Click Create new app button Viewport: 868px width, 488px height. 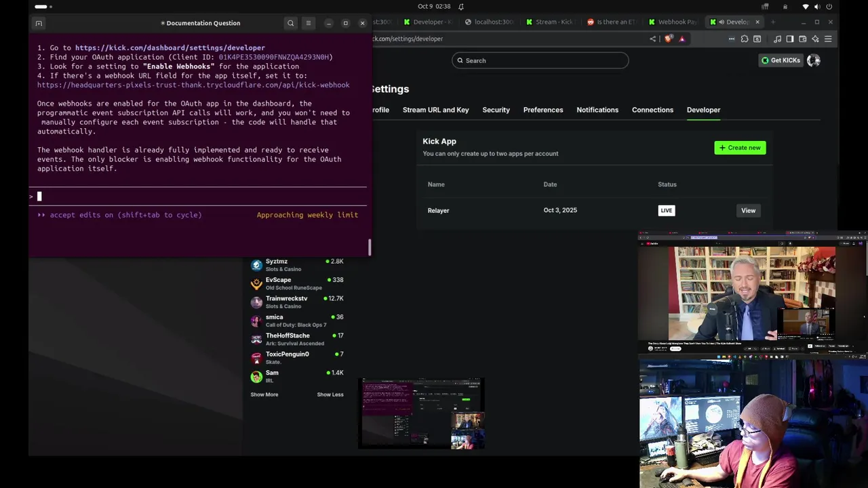(740, 148)
